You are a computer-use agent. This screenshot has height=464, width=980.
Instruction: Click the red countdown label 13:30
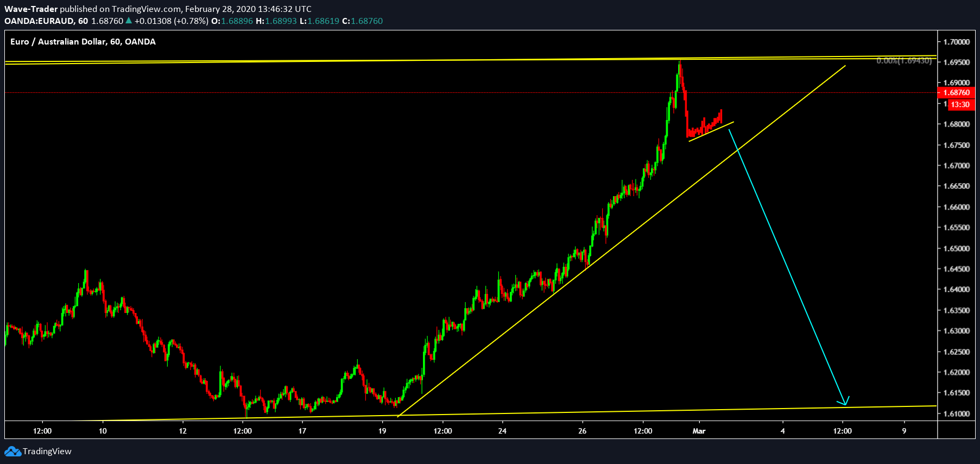960,104
